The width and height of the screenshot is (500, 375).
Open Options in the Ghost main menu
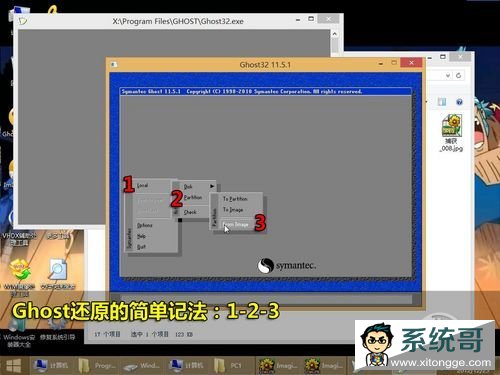[x=144, y=225]
